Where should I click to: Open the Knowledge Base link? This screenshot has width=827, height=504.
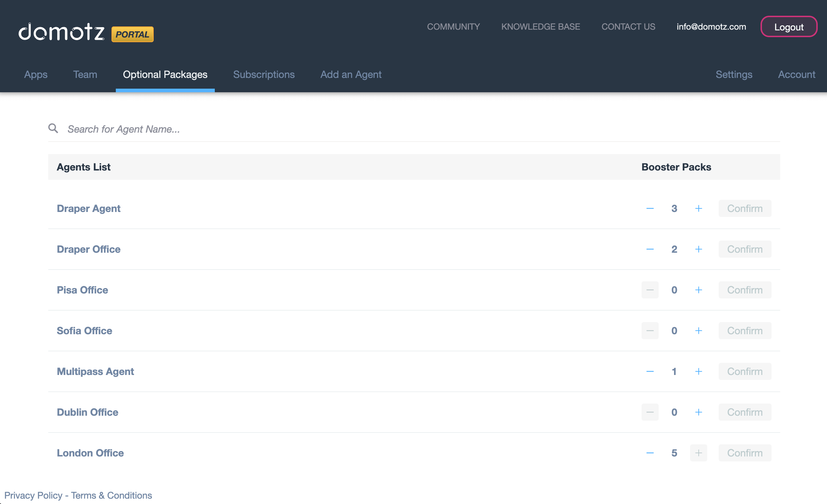tap(540, 27)
